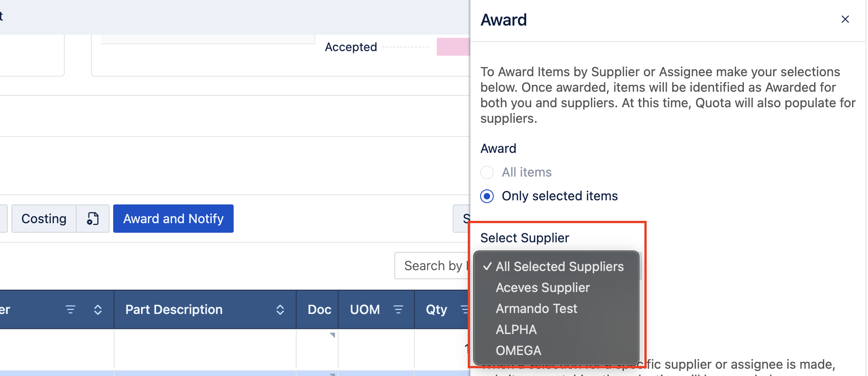Close the Award panel

[x=845, y=19]
